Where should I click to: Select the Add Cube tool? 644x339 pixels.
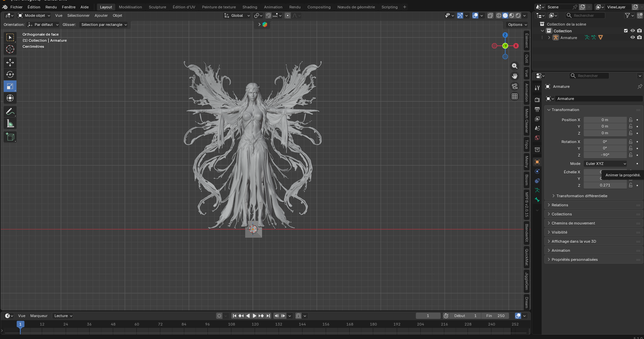tap(10, 137)
